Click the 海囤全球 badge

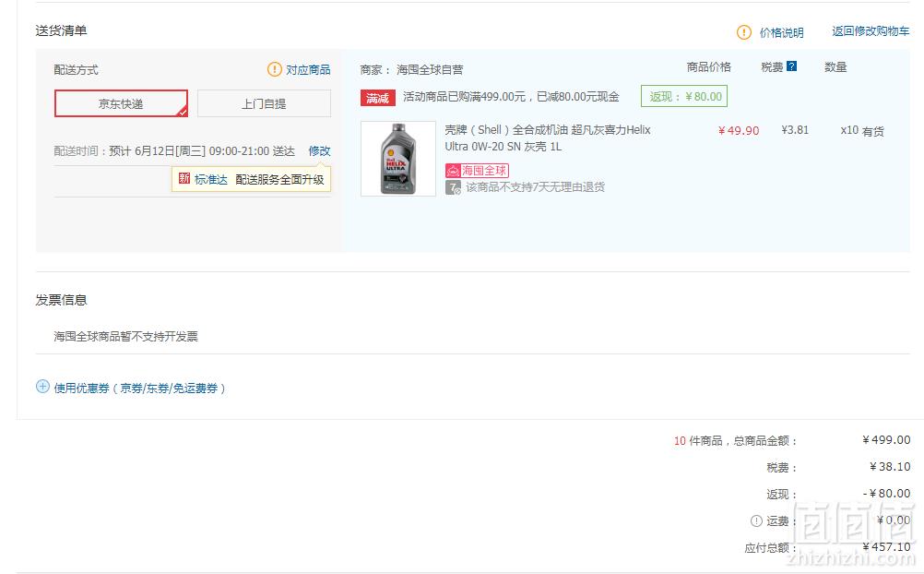(478, 171)
